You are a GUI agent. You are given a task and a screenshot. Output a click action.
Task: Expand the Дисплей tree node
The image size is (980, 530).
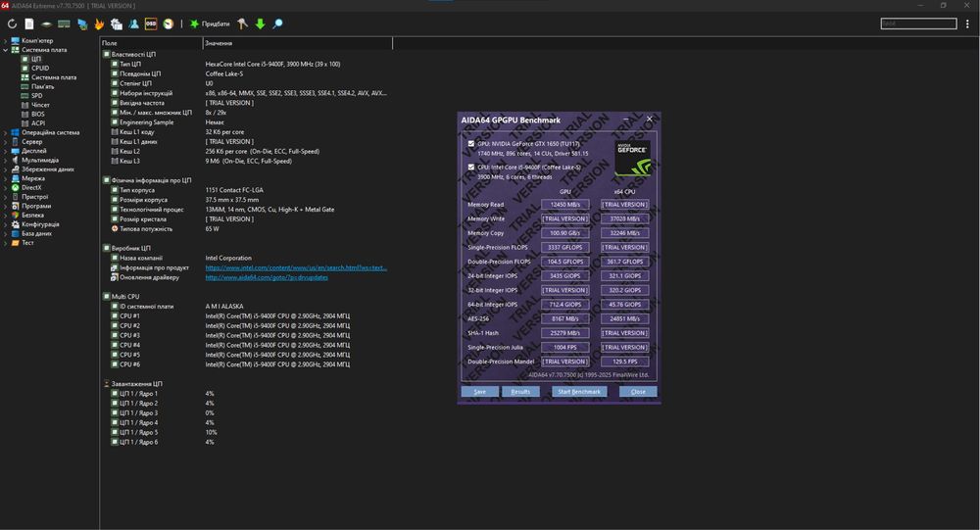(x=6, y=151)
